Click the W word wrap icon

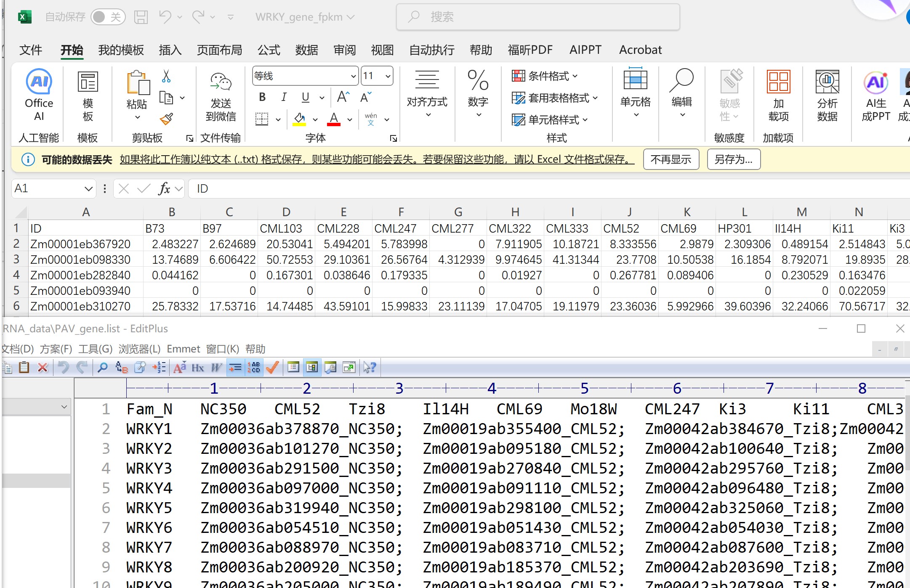coord(216,367)
